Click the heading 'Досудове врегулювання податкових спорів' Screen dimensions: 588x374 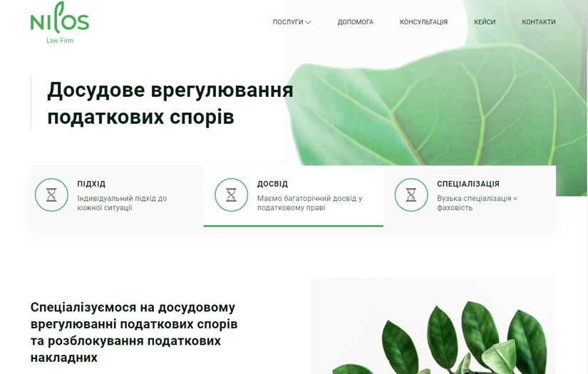coord(170,103)
